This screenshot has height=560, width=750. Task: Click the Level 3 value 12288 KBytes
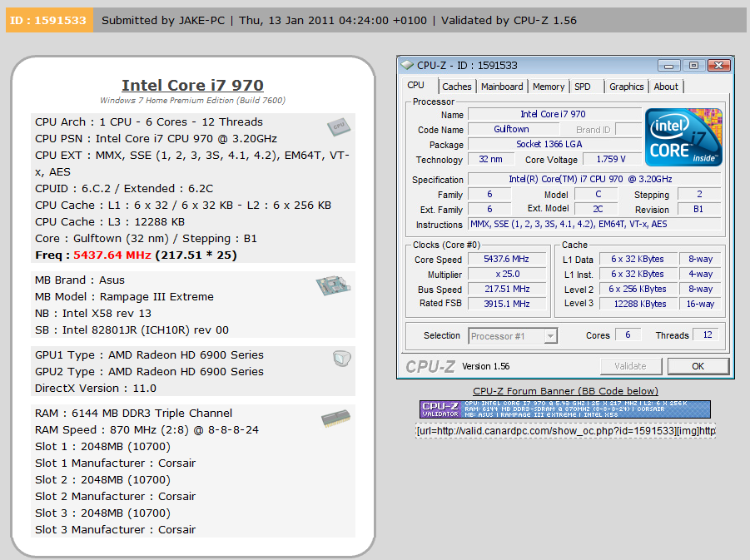(x=638, y=304)
